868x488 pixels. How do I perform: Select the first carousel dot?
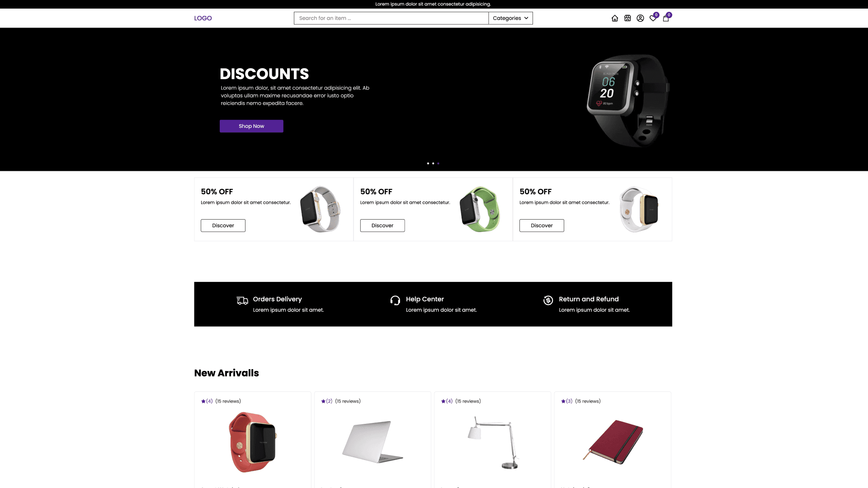click(428, 164)
